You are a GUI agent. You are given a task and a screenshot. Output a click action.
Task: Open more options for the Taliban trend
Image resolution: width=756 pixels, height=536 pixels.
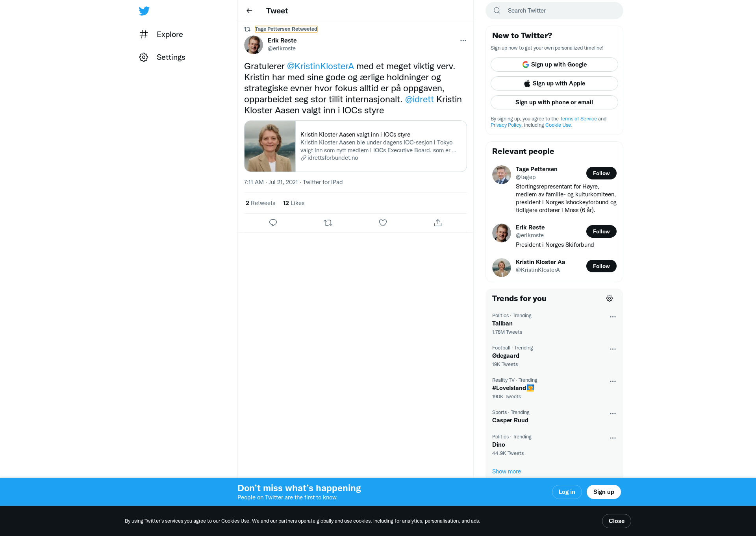pos(613,317)
